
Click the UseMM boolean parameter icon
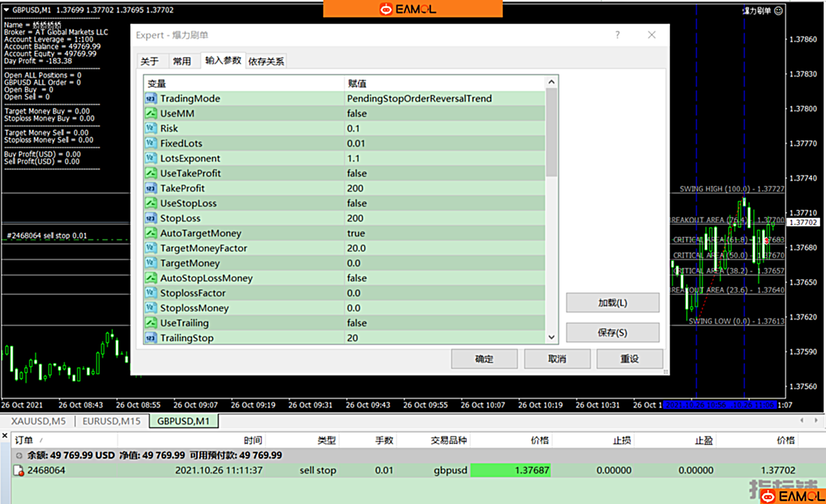(151, 114)
